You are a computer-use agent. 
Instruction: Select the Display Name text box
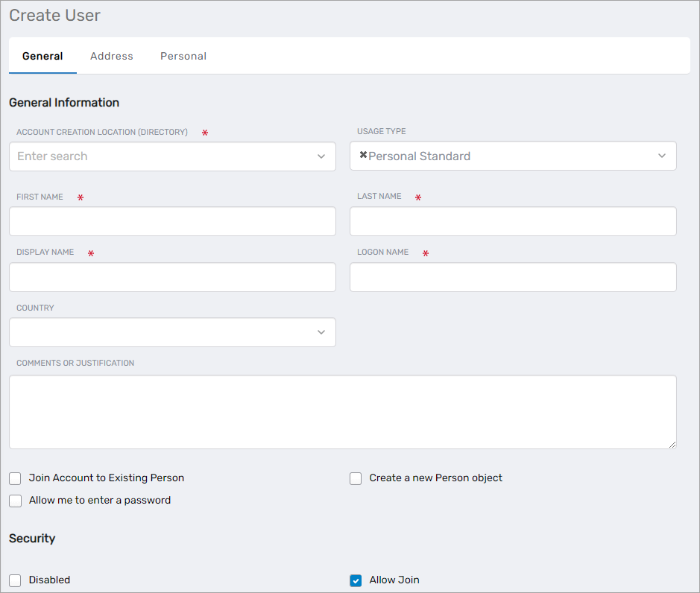coord(172,276)
